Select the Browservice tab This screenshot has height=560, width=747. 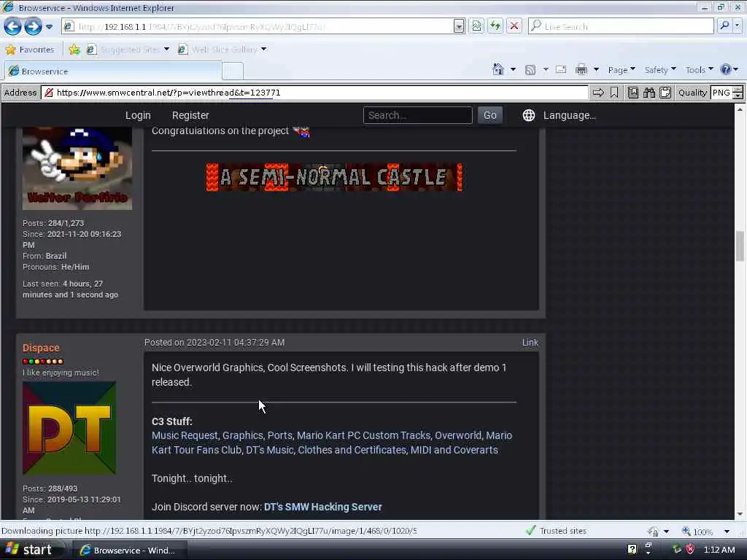pos(113,71)
